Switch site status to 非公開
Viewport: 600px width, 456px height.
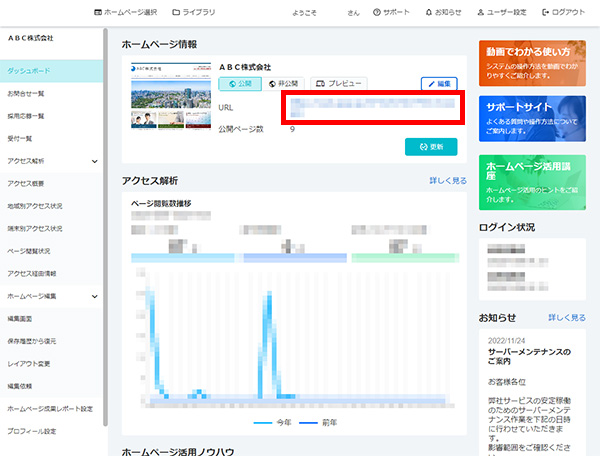[286, 84]
